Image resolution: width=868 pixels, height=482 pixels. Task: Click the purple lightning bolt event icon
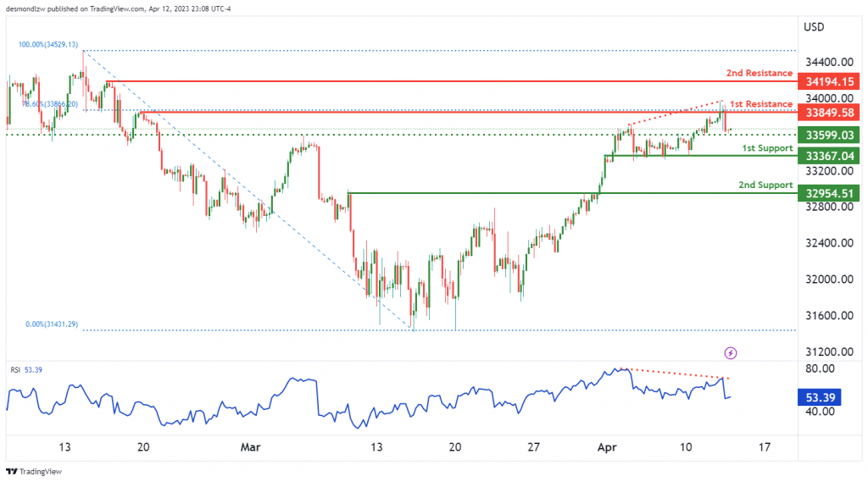tap(730, 353)
